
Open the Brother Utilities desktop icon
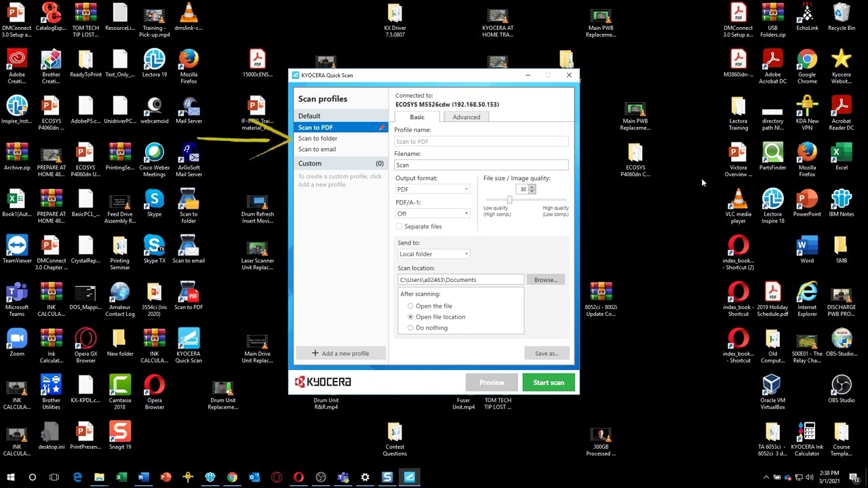(51, 392)
